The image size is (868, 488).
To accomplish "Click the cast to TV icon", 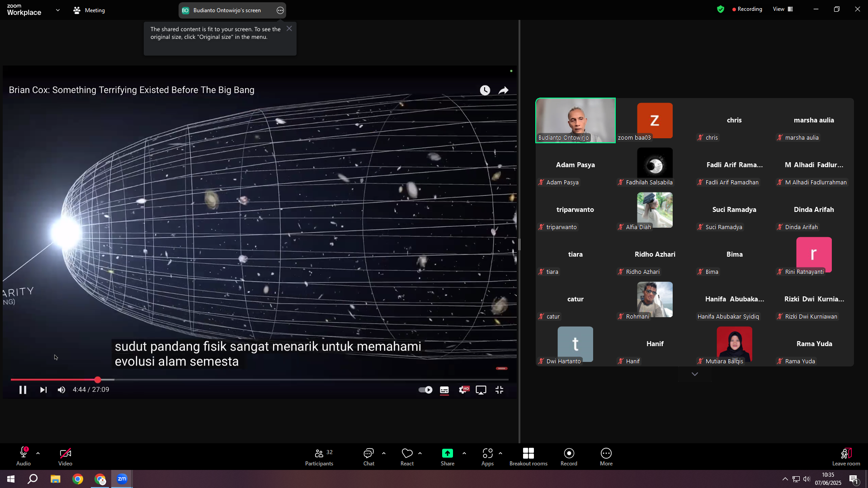I will point(481,390).
